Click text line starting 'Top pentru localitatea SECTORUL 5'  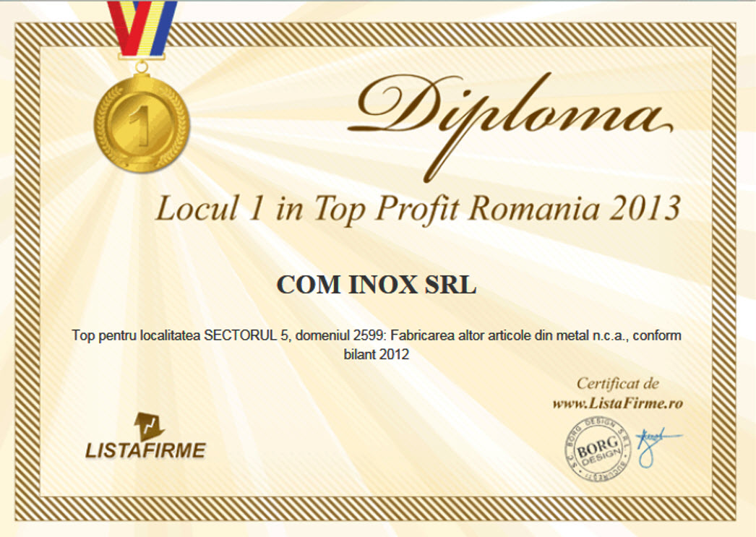pos(377,335)
